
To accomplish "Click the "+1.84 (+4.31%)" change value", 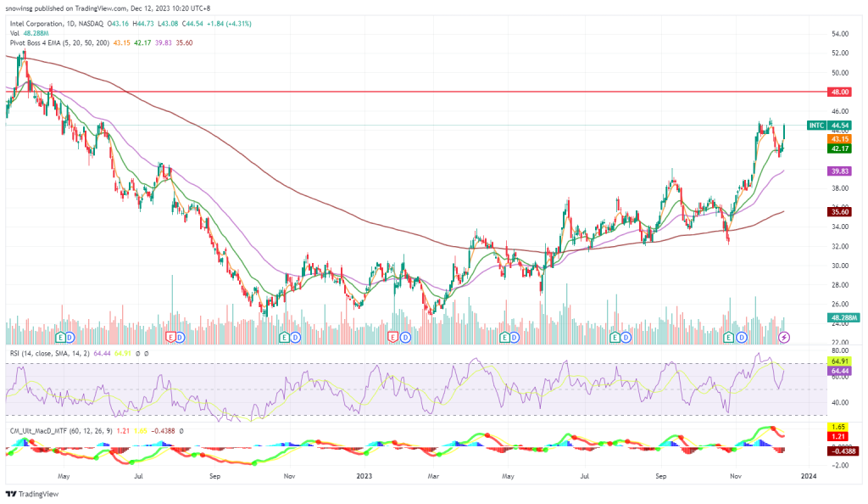I will [229, 24].
